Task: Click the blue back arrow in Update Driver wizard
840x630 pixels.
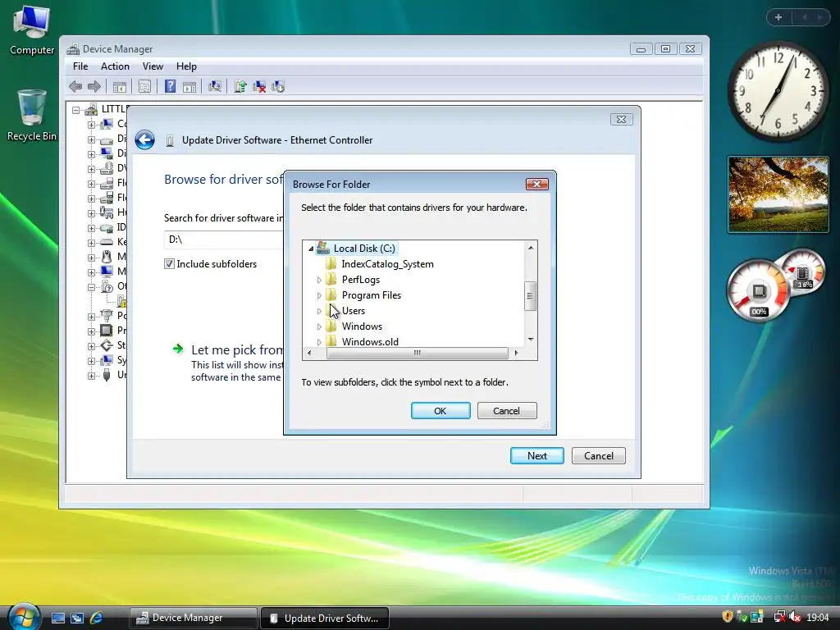Action: click(x=144, y=139)
